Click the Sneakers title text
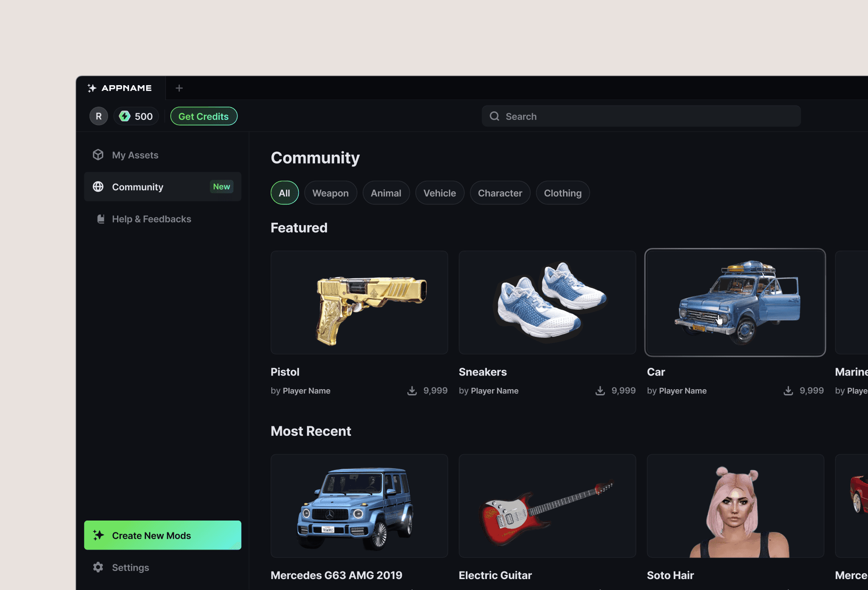868x590 pixels. [x=483, y=372]
